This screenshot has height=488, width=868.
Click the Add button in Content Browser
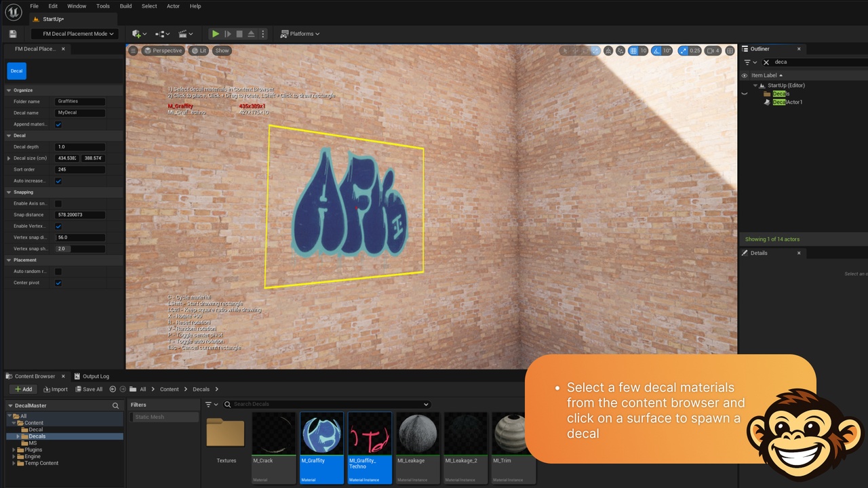point(24,389)
